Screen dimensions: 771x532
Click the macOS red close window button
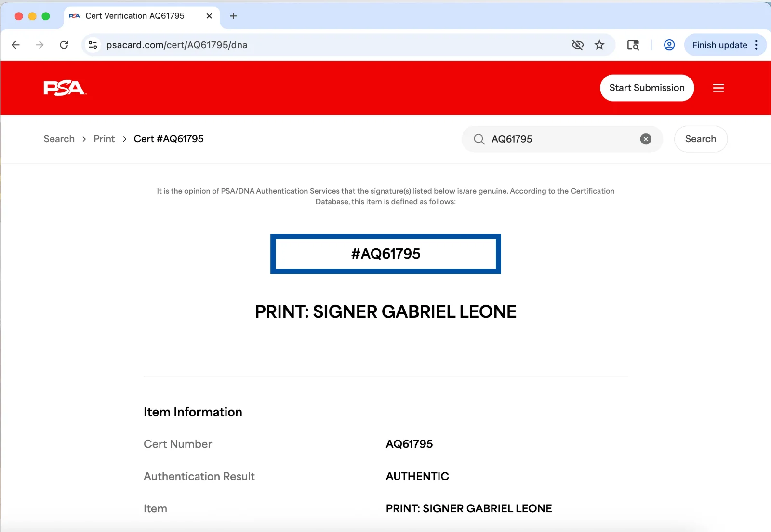click(x=19, y=16)
